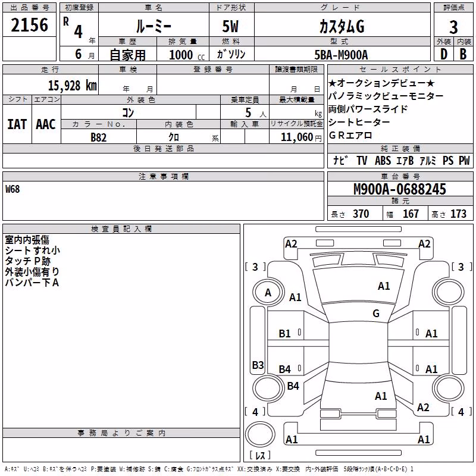Select inspector note シートすれ小
Screen dimensions: 476x476
(33, 250)
